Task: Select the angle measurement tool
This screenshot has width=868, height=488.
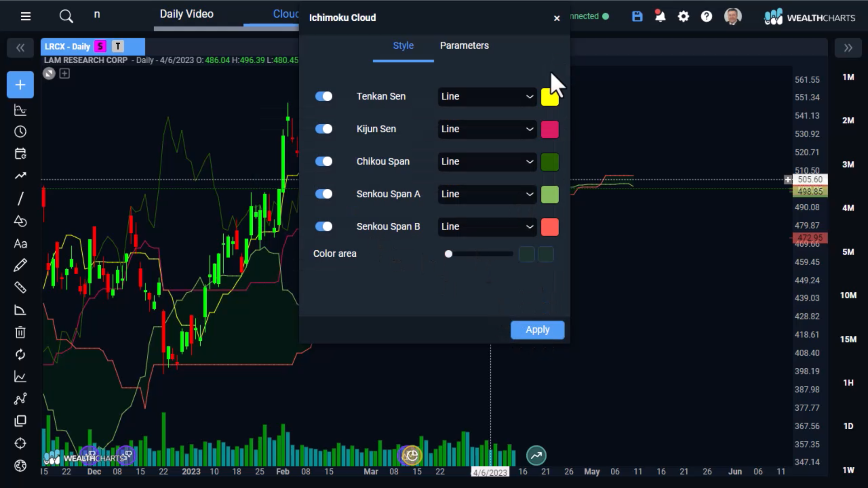Action: pos(20,310)
